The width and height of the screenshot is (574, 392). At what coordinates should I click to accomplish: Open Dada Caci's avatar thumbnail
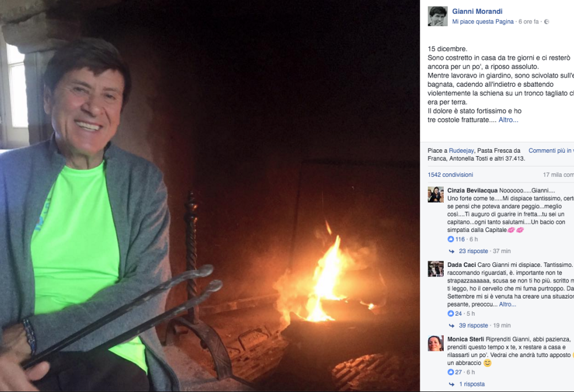click(436, 269)
